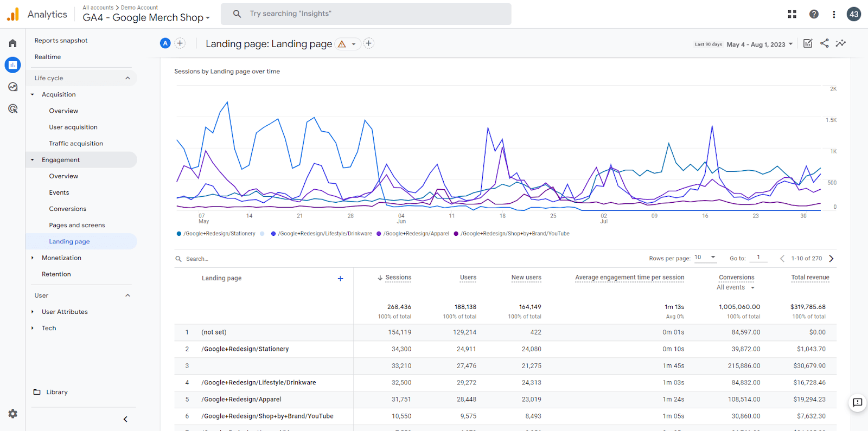Open the All events conversions dropdown
The image size is (868, 431).
coord(736,287)
